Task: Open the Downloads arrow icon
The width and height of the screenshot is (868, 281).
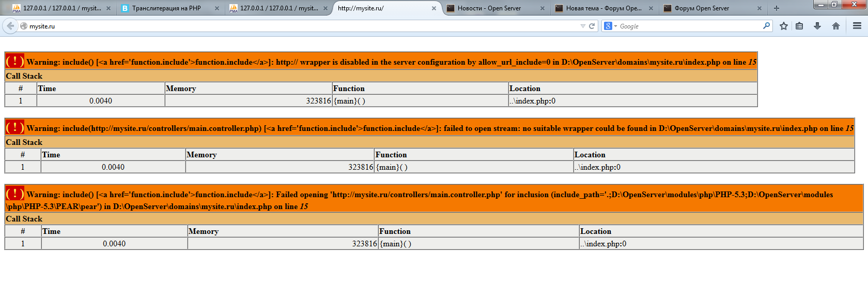Action: click(x=817, y=26)
